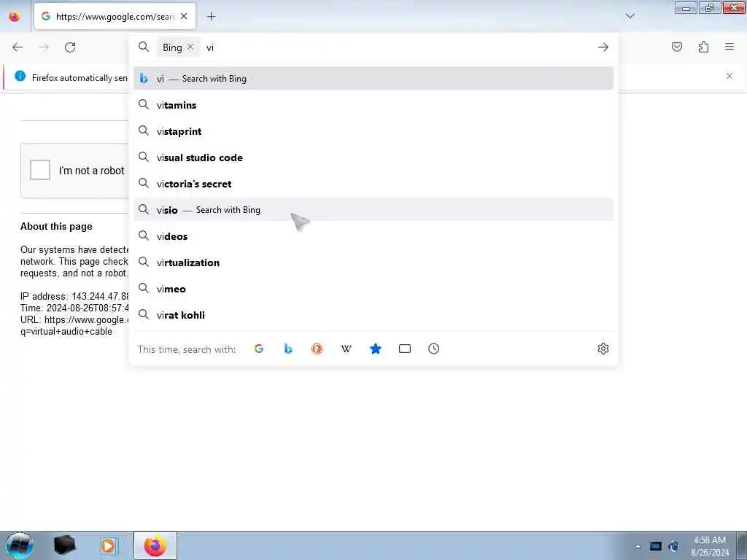The height and width of the screenshot is (560, 747).
Task: Choose the 'vistaprint' suggestion
Action: click(x=373, y=131)
